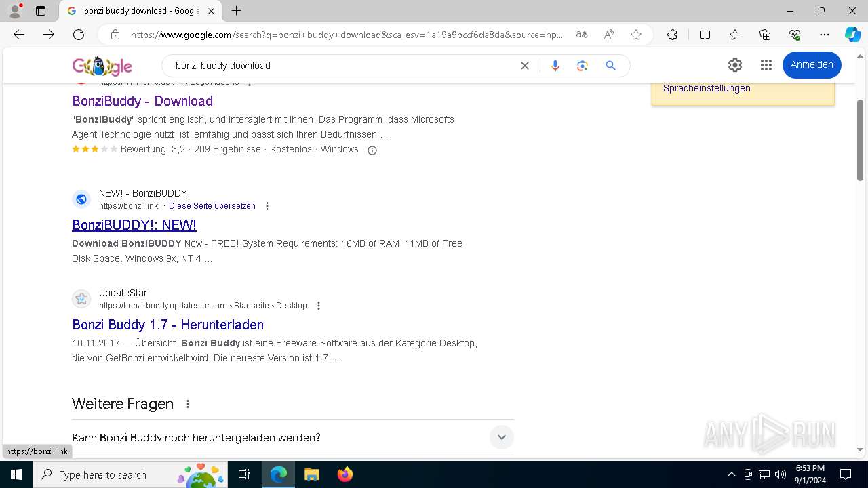
Task: Open the BonziBuddy - Download result
Action: pyautogui.click(x=142, y=101)
